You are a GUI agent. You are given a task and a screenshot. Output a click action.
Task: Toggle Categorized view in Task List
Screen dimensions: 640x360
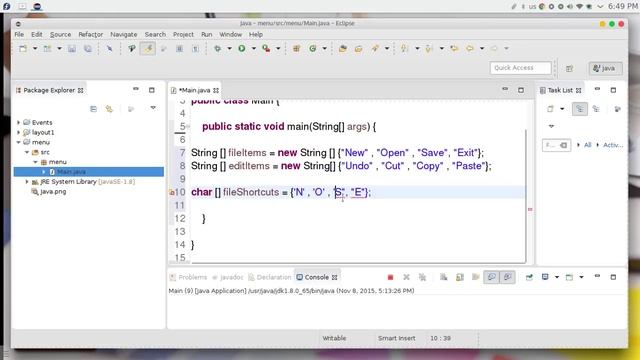[580, 109]
